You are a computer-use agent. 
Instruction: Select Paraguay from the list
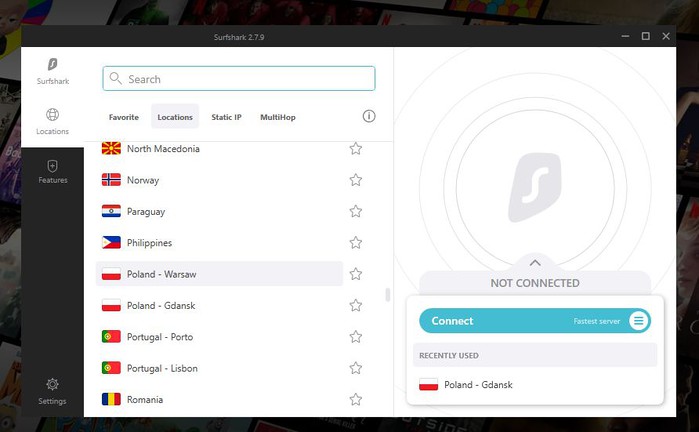[219, 211]
